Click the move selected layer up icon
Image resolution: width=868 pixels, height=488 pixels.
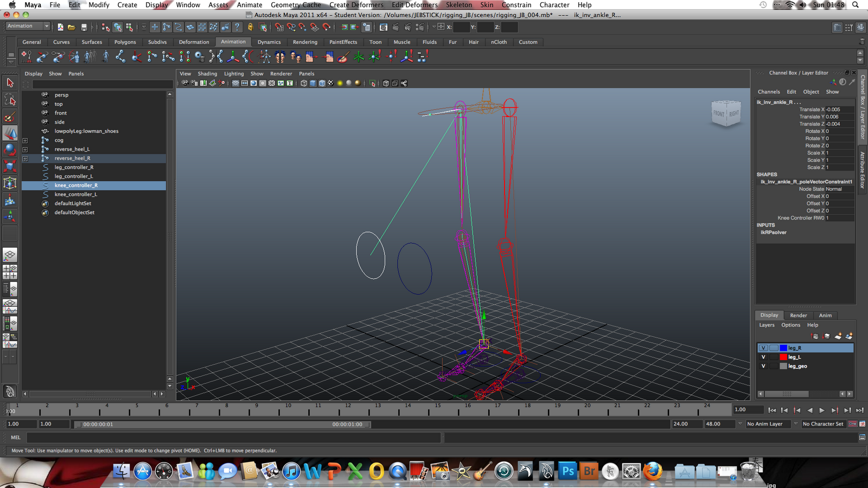point(814,336)
